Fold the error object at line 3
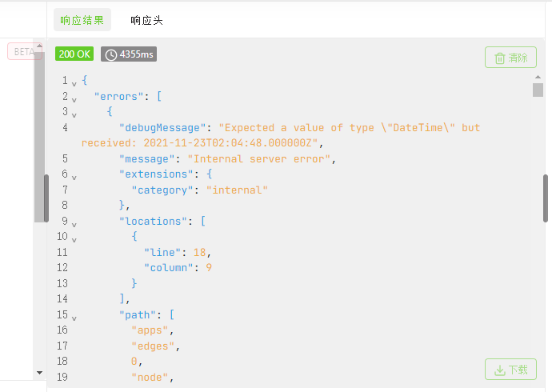 point(74,114)
